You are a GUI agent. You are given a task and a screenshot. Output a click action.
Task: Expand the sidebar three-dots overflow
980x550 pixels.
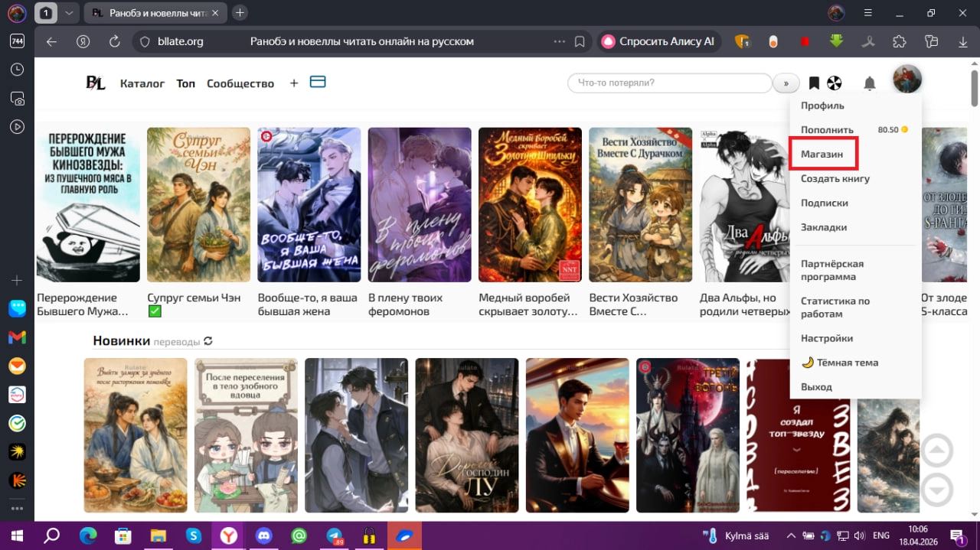(x=17, y=508)
